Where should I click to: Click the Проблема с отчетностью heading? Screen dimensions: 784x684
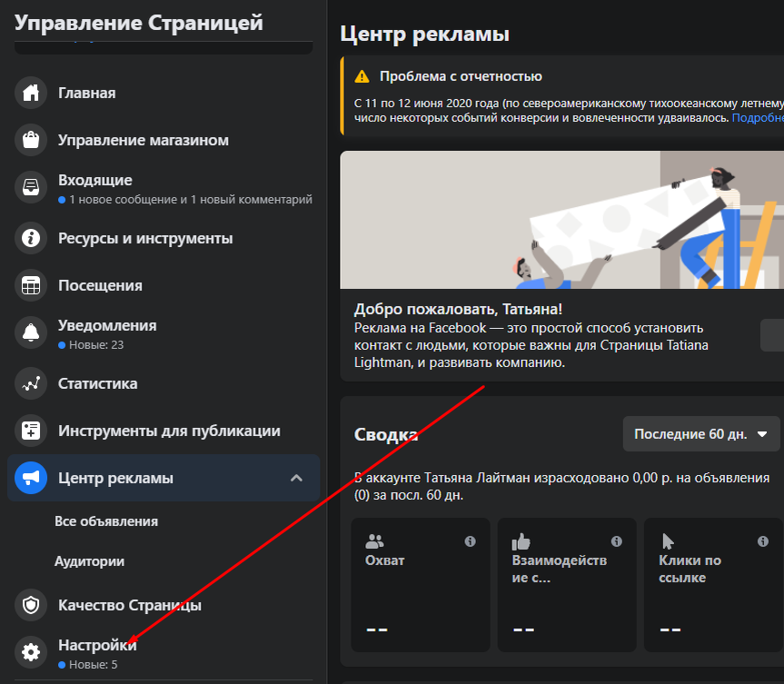point(461,76)
